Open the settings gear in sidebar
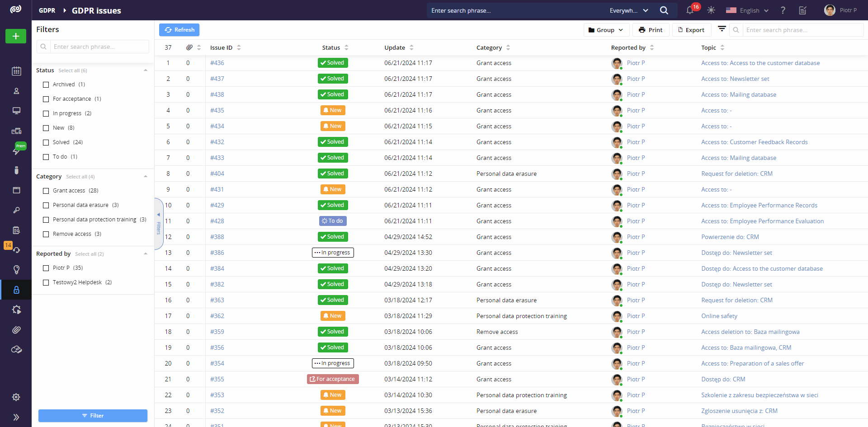The image size is (868, 427). coord(16,397)
